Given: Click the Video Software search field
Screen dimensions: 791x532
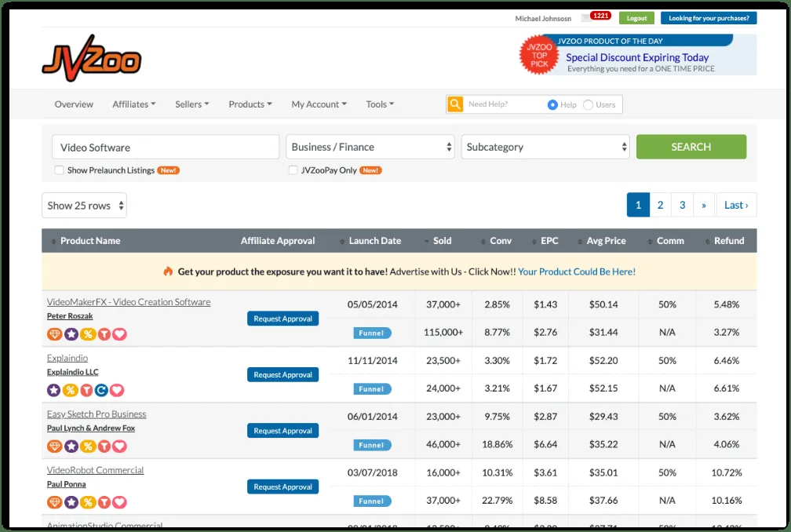Looking at the screenshot, I should (165, 148).
